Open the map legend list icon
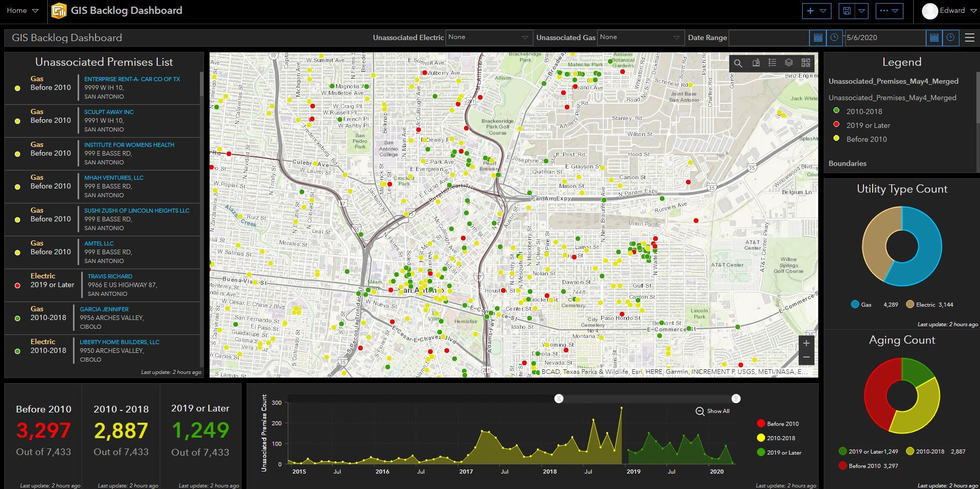 772,63
